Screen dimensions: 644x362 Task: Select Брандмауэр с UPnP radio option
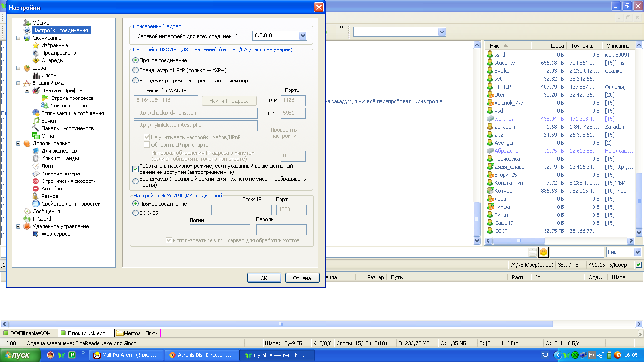[136, 70]
